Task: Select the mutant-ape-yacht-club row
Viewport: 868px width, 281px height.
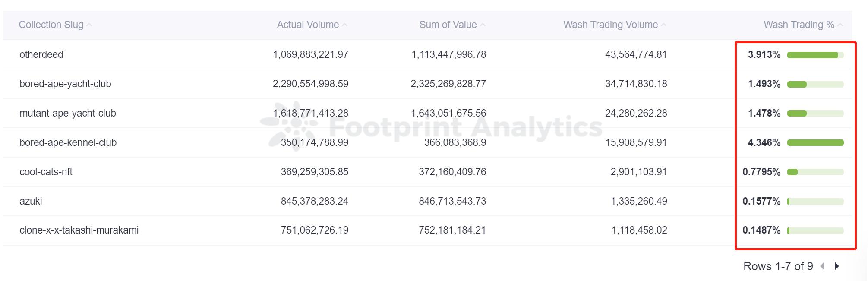Action: 68,113
